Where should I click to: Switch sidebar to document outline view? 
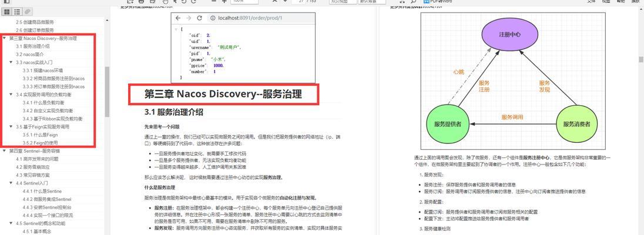click(17, 12)
